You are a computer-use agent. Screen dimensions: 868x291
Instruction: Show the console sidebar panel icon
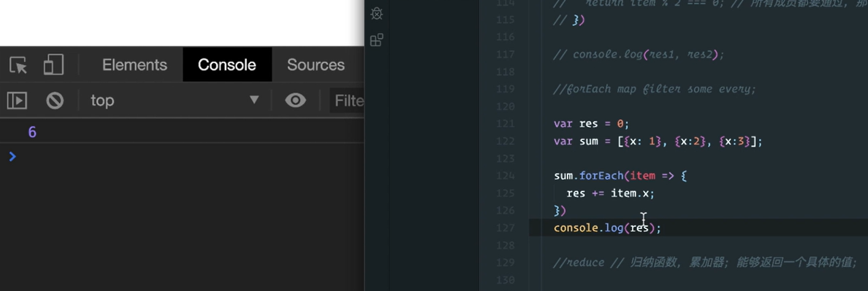(x=17, y=100)
